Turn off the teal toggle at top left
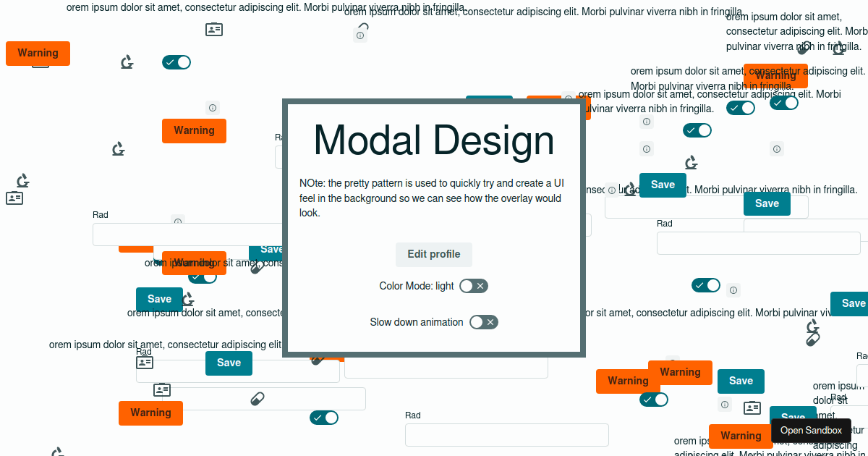Image resolution: width=868 pixels, height=456 pixels. (176, 62)
